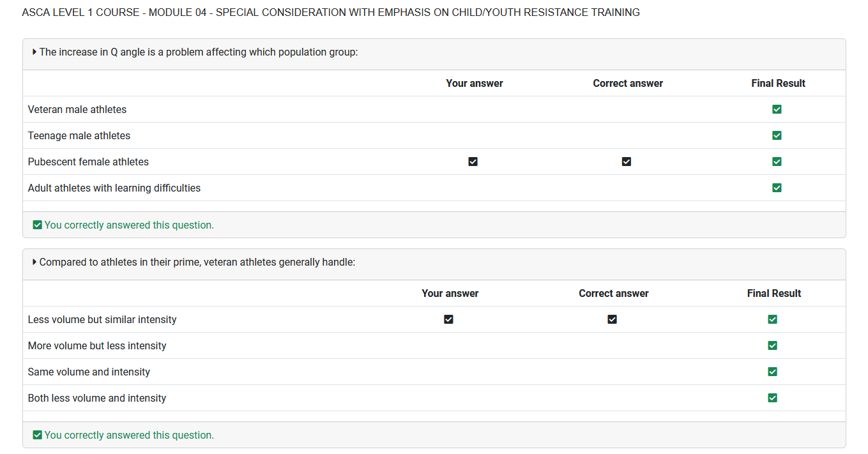Click green result check for Veteran male athletes
The height and width of the screenshot is (454, 868).
click(777, 109)
